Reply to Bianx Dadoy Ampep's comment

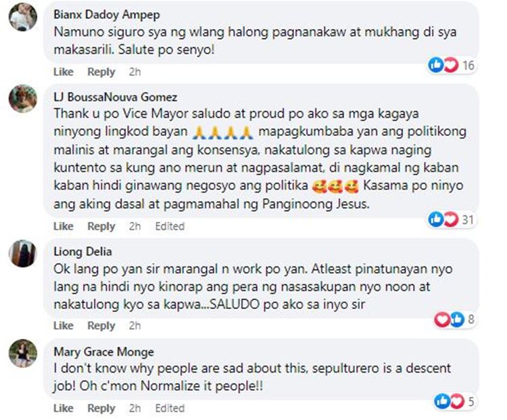(x=101, y=72)
